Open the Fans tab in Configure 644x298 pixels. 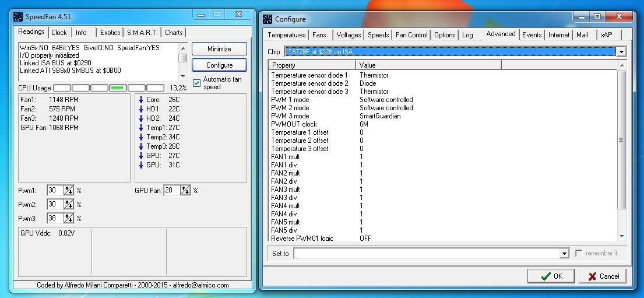319,35
